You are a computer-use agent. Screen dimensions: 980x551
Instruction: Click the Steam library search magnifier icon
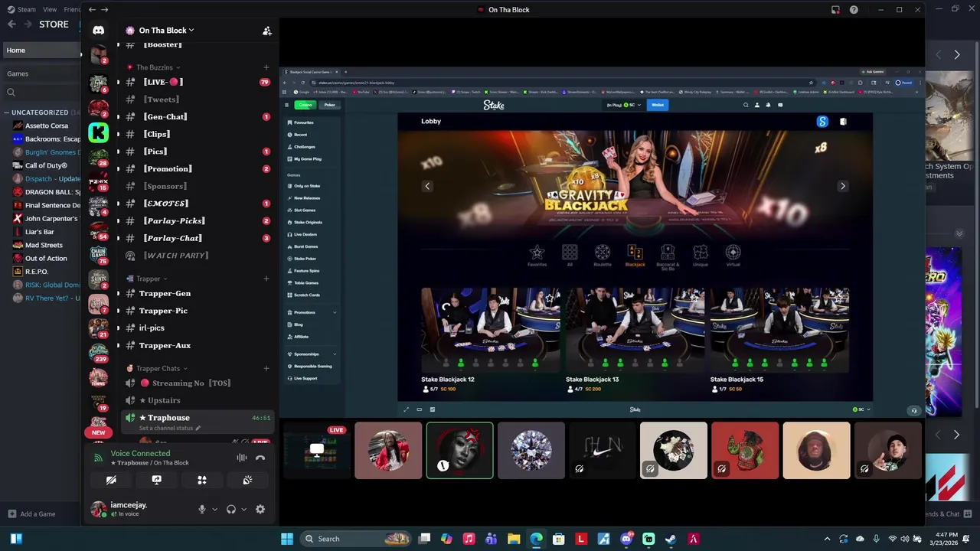[11, 93]
